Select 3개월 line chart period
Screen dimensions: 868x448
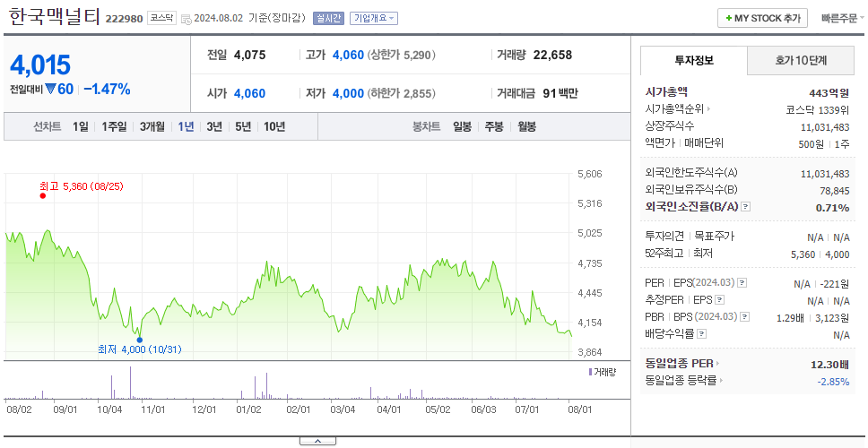(152, 126)
